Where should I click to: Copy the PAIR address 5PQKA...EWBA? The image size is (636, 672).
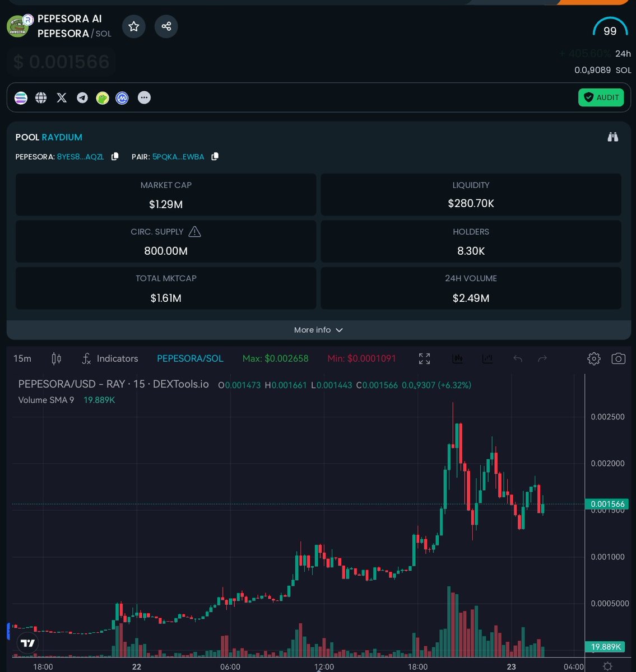tap(215, 157)
